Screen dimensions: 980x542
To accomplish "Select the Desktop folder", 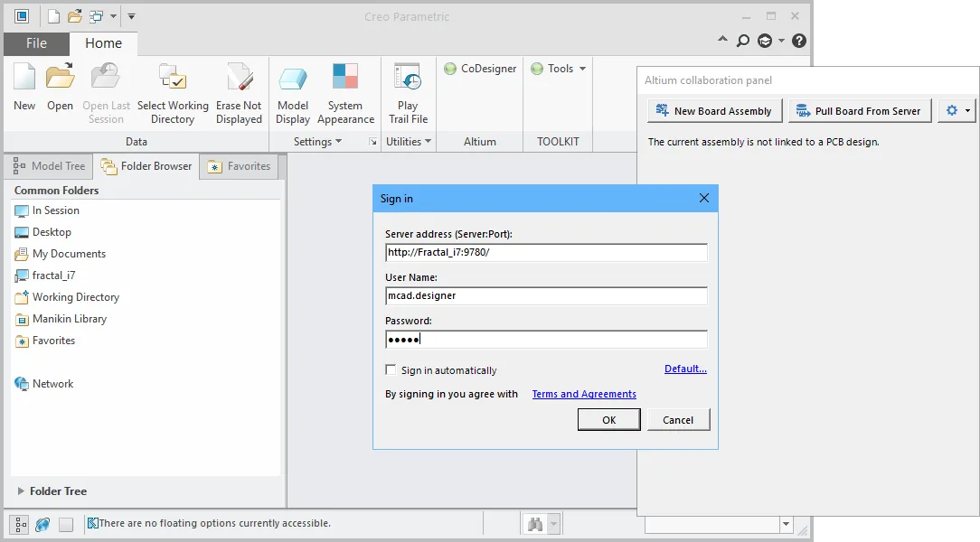I will tap(43, 232).
